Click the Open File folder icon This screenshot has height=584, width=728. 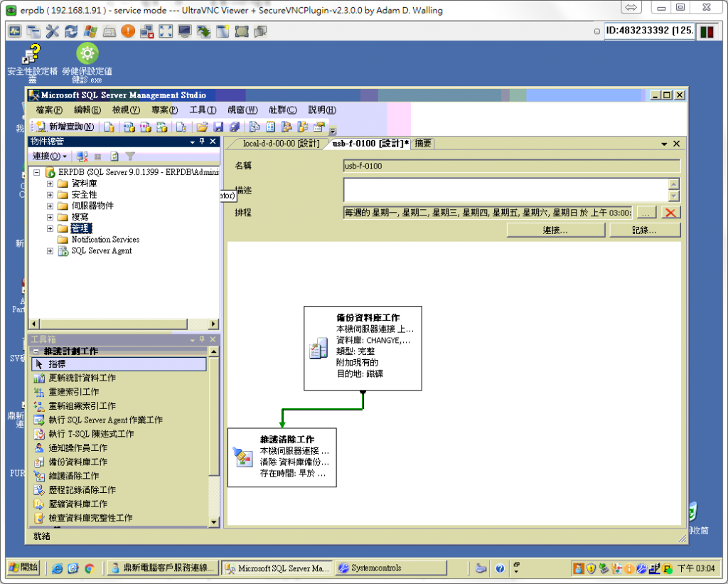(x=202, y=127)
